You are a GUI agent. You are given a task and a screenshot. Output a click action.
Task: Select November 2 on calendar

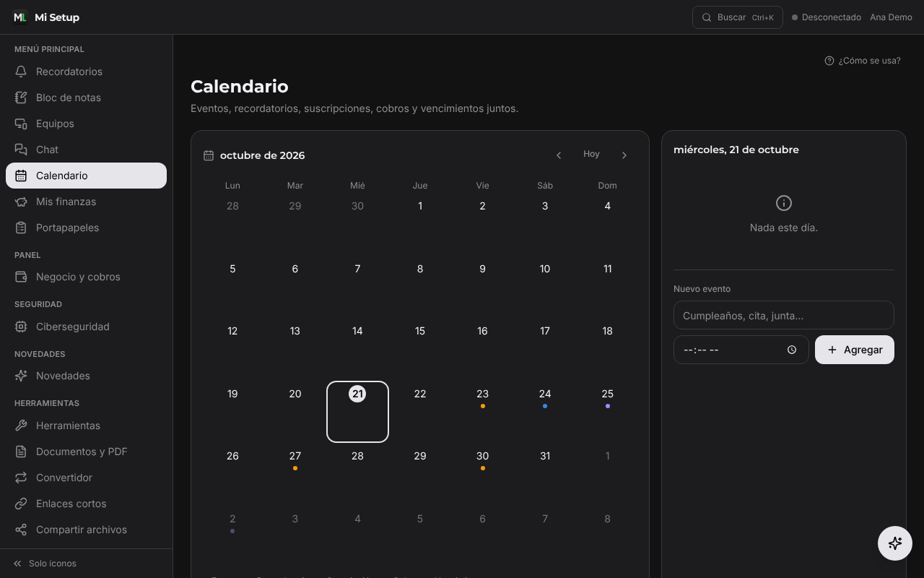(232, 536)
